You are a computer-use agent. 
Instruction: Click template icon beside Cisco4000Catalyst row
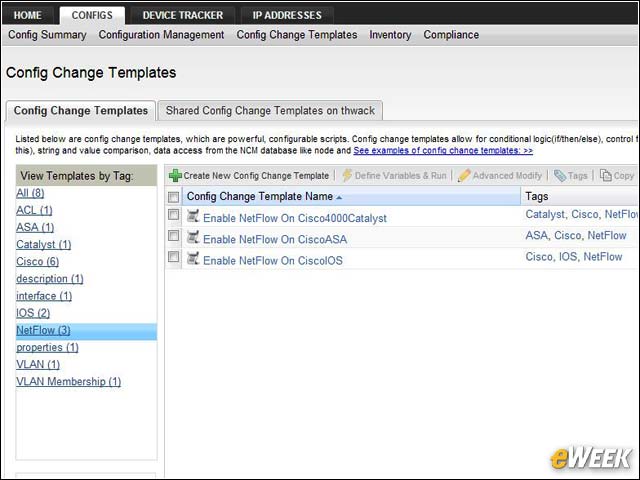(193, 216)
